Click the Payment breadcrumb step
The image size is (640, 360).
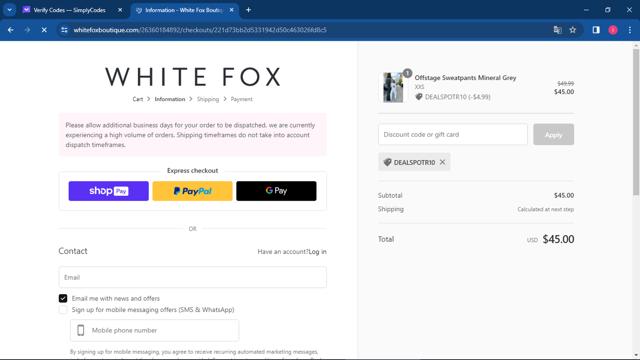pos(241,99)
